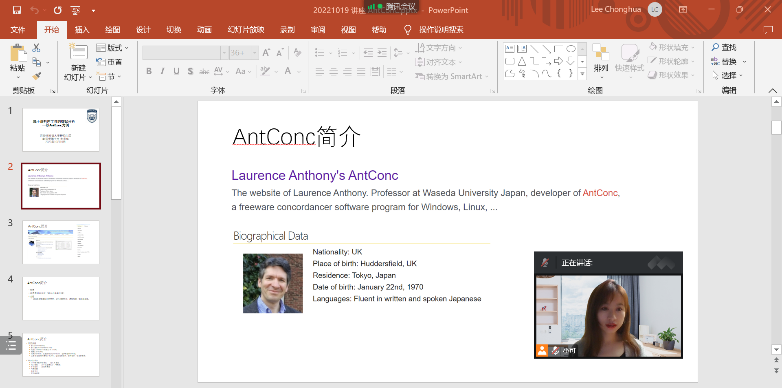This screenshot has width=782, height=388.
Task: Select the Text Box shape in gallery
Action: [510, 49]
